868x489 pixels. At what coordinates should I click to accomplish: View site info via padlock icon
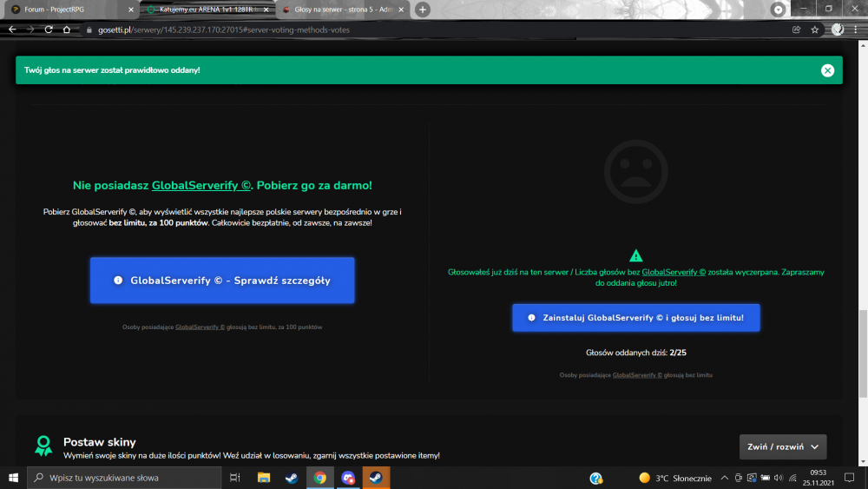pos(89,30)
